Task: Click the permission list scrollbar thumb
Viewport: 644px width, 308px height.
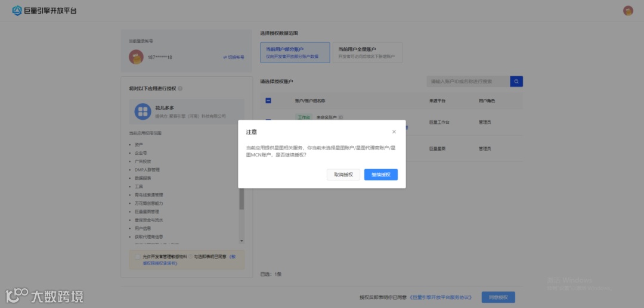Action: tap(241, 199)
